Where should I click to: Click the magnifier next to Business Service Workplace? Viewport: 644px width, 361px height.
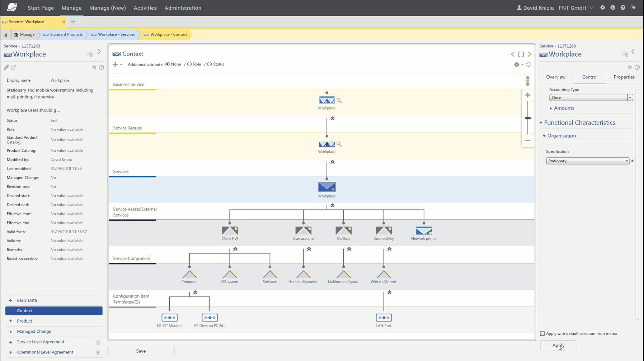[339, 101]
